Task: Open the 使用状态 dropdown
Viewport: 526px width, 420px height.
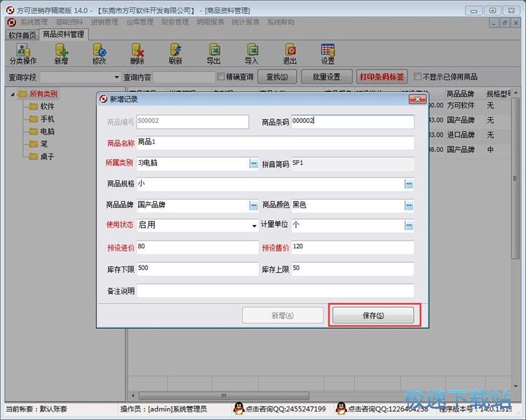Action: click(255, 226)
